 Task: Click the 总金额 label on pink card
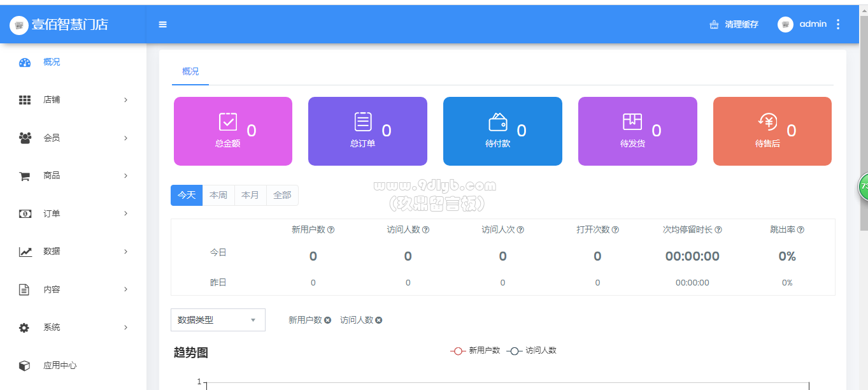(227, 143)
